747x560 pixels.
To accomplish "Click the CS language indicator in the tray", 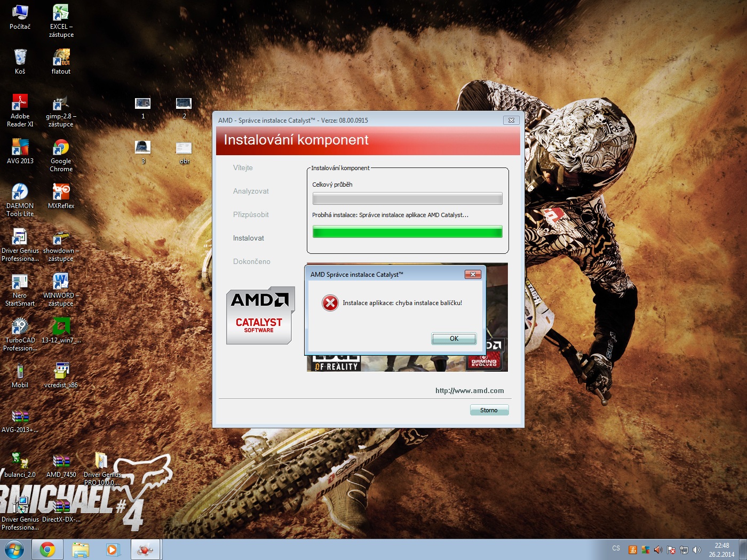I will pos(616,549).
